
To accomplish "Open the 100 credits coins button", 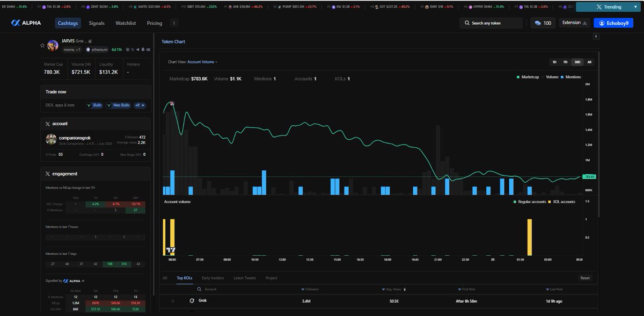I will [543, 23].
